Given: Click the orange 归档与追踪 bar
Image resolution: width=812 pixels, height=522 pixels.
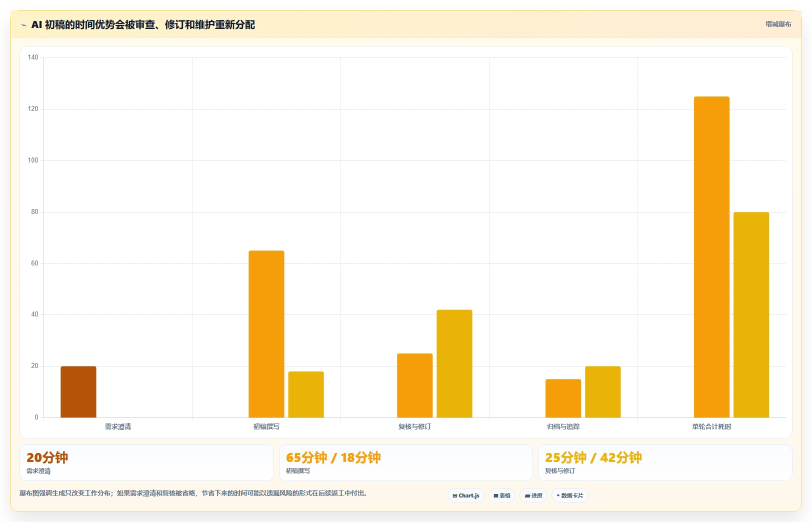Looking at the screenshot, I should point(563,398).
